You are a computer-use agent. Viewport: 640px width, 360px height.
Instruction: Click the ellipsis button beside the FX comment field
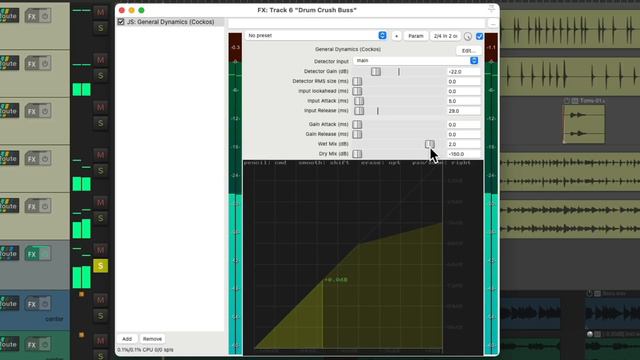(493, 24)
